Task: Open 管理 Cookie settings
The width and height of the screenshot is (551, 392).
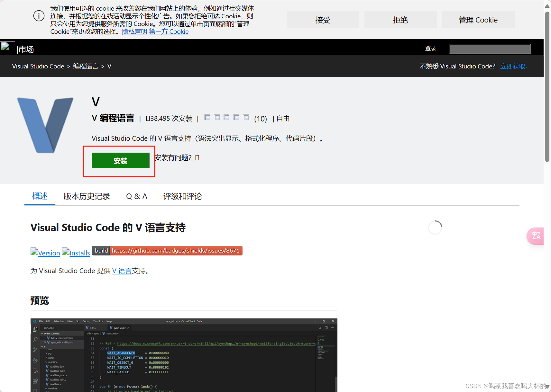Action: (x=478, y=20)
